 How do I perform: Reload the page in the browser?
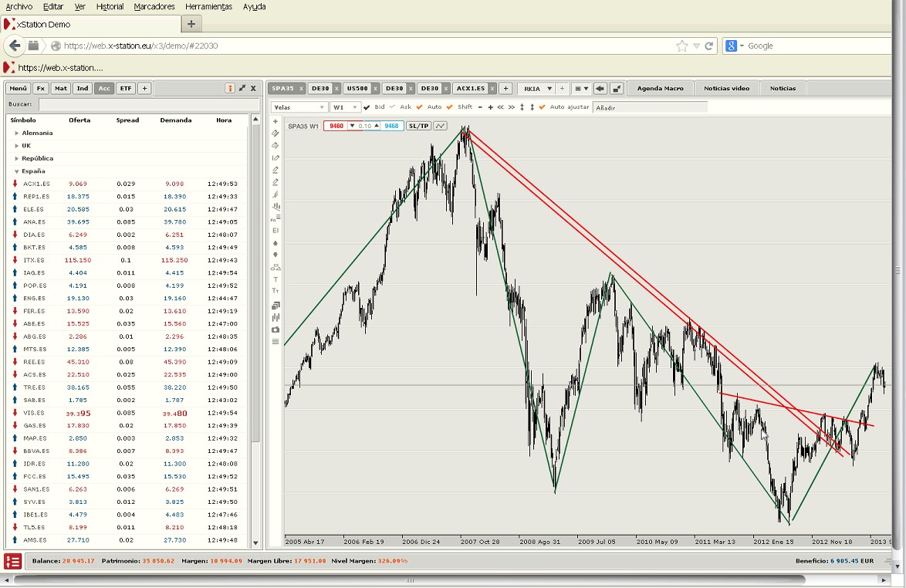pos(709,46)
